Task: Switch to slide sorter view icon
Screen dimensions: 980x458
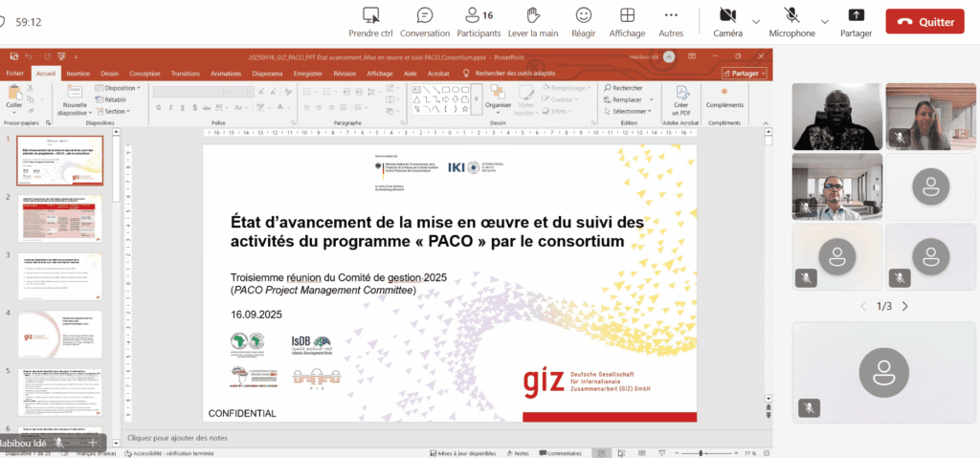Action: coord(620,453)
